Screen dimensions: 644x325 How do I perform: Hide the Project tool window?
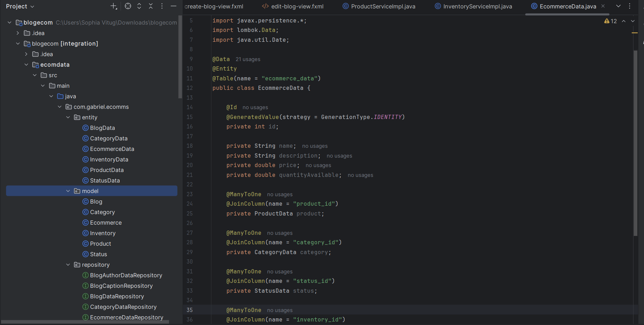point(174,6)
